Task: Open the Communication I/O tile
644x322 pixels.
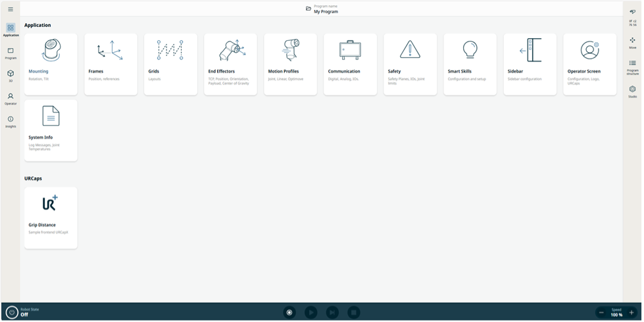Action: click(350, 64)
